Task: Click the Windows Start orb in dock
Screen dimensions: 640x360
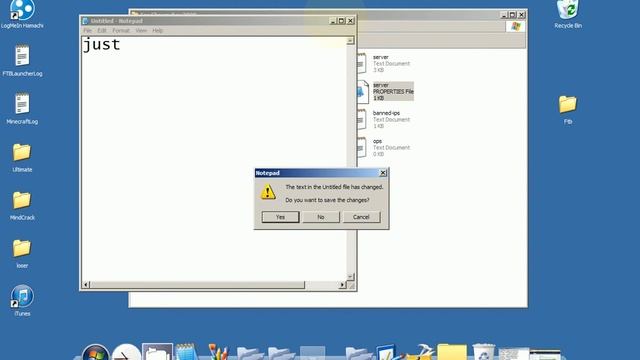Action: [96, 353]
